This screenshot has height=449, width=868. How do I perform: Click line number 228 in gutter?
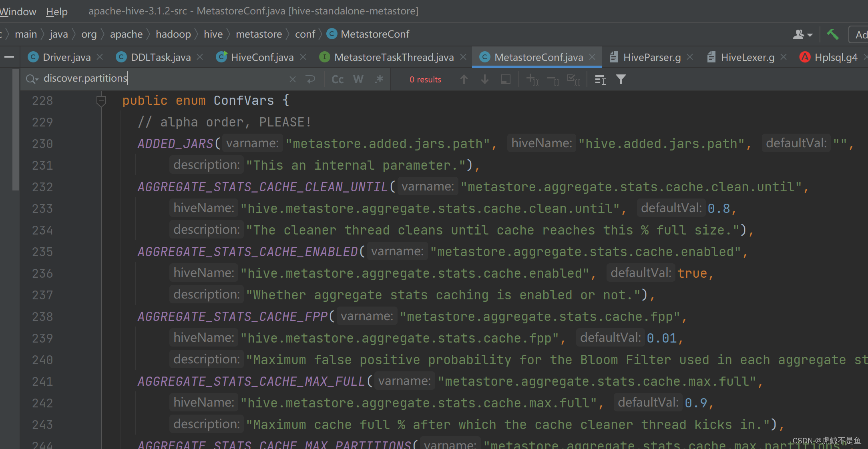tap(42, 100)
